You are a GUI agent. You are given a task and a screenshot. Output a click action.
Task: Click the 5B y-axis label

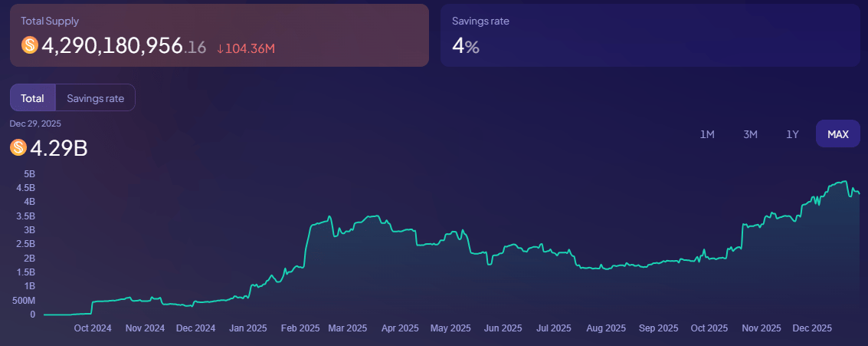(29, 173)
